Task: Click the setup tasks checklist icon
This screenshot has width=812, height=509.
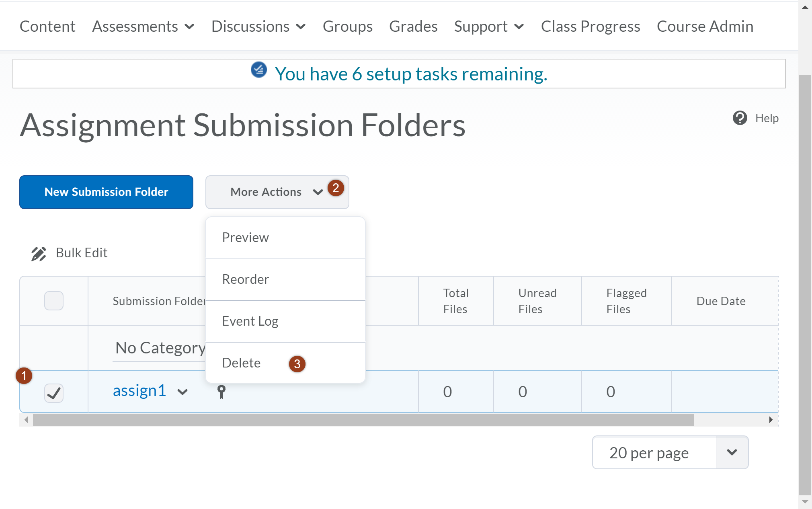Action: click(x=259, y=70)
